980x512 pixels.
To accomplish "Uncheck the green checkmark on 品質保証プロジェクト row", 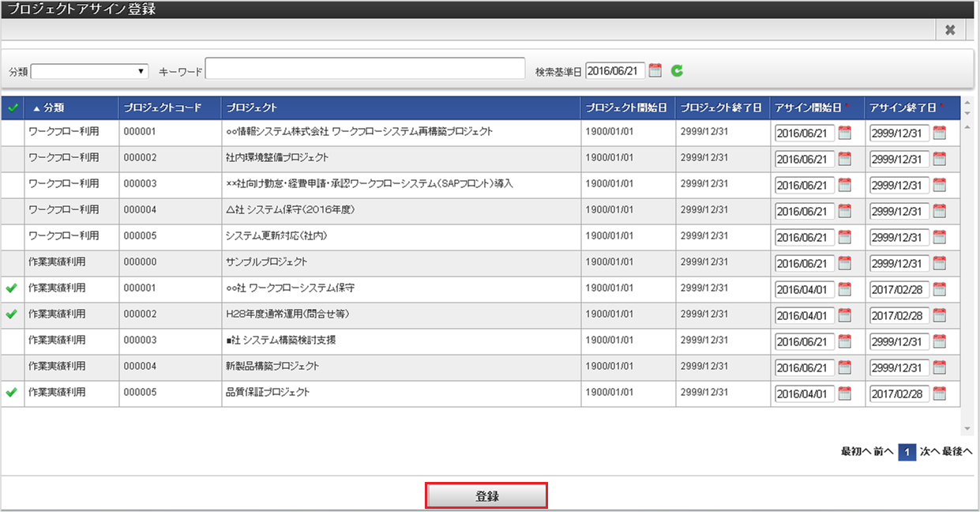I will [11, 393].
